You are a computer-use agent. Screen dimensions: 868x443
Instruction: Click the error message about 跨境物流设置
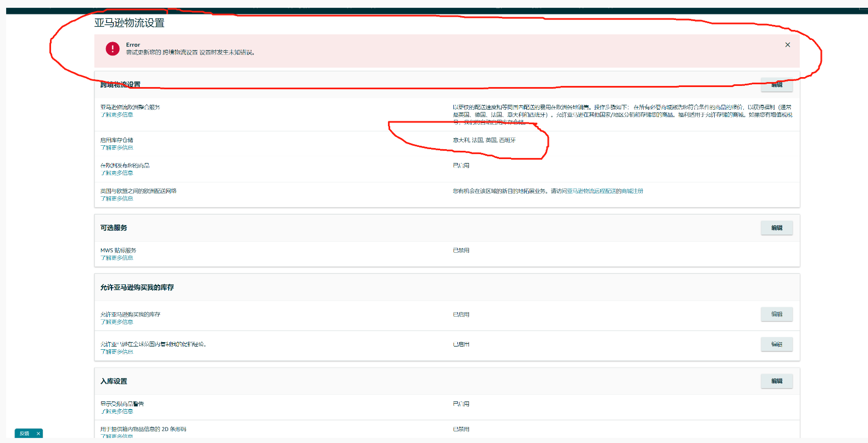pyautogui.click(x=190, y=53)
